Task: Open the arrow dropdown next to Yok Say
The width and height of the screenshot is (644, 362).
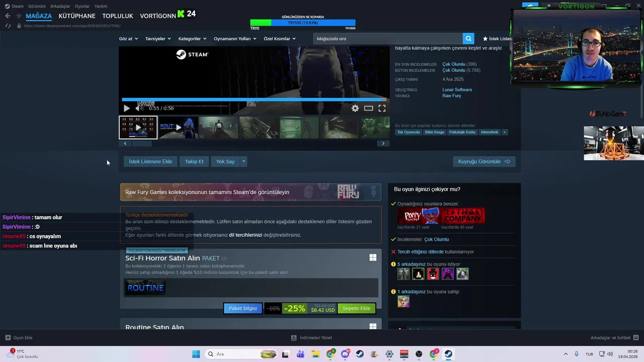Action: point(244,161)
